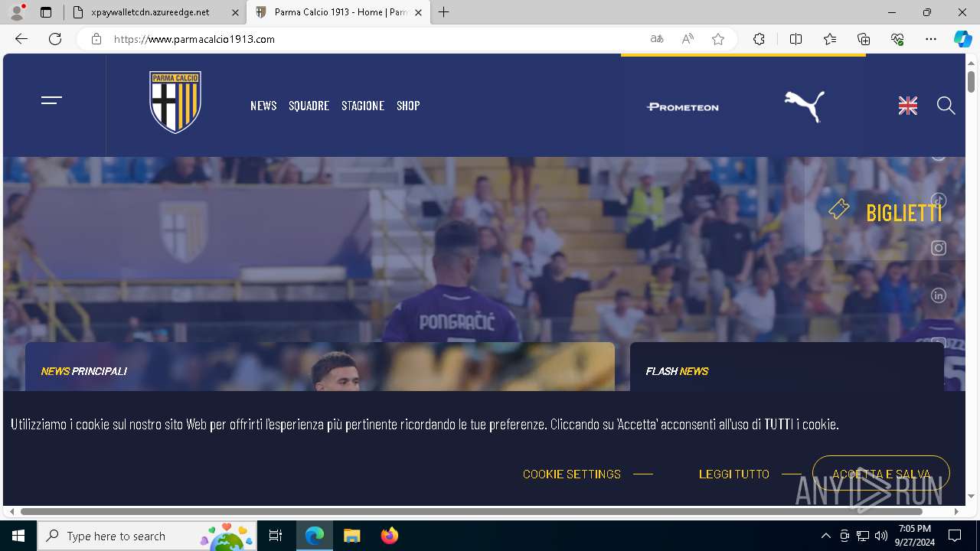The height and width of the screenshot is (551, 980).
Task: Select the Parma Calcio 1913 tab
Action: [x=339, y=12]
